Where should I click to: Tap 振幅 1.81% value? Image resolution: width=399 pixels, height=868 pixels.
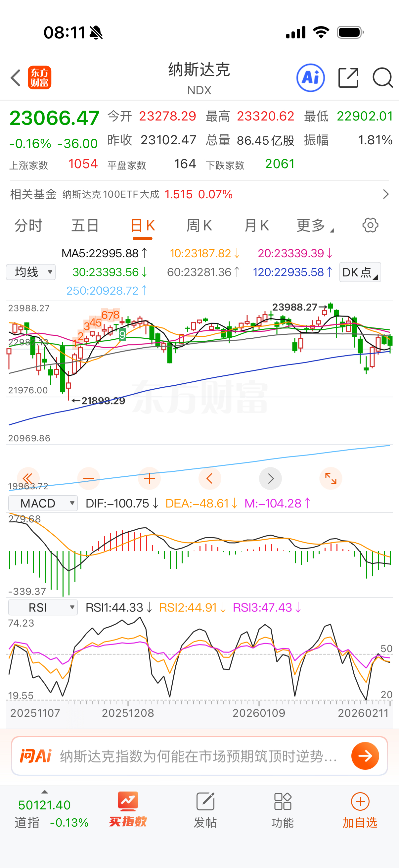[375, 140]
